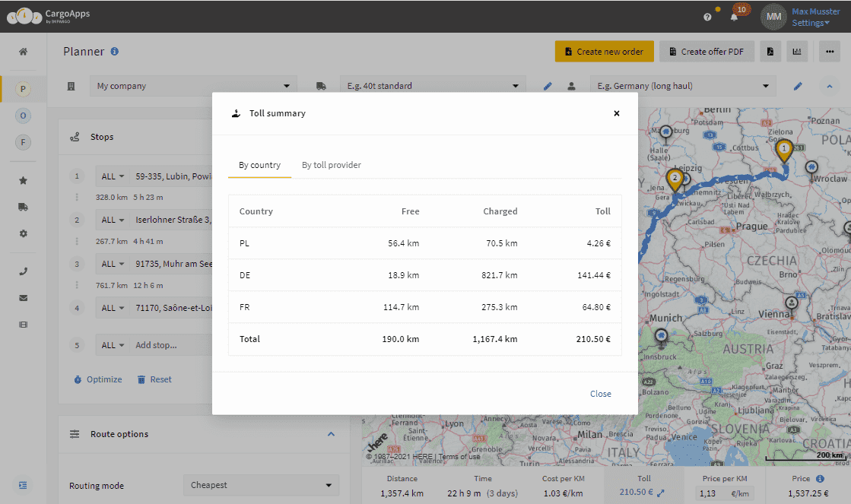Screen dimensions: 851x504
Task: Switch to the By toll provider tab
Action: point(331,165)
